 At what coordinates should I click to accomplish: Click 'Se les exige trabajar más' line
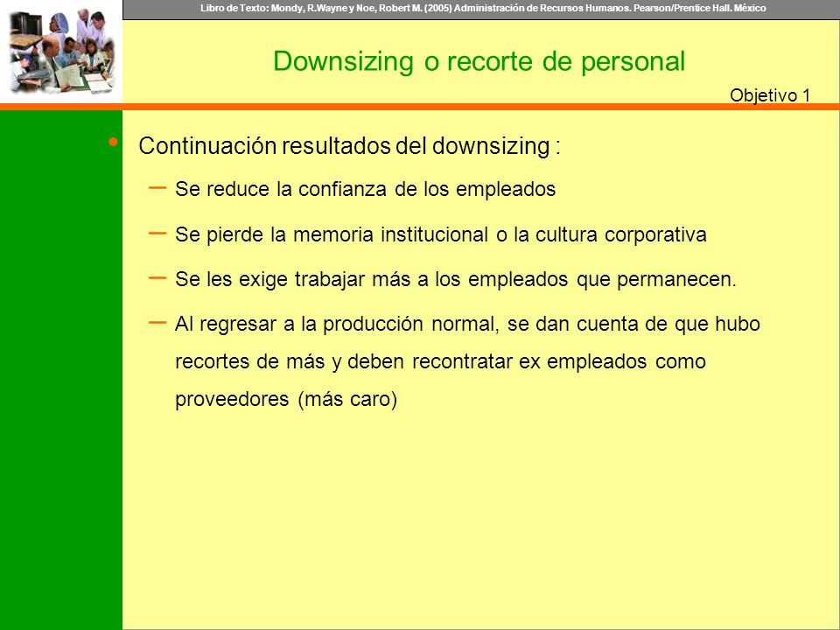(x=455, y=279)
